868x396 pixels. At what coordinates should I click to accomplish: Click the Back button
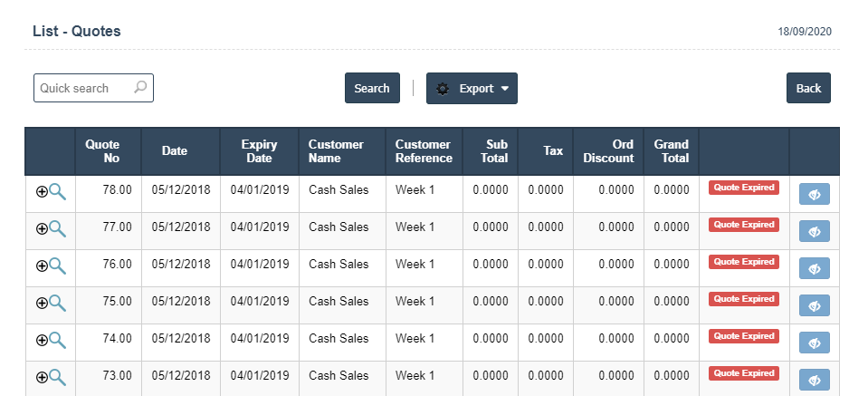coord(808,88)
